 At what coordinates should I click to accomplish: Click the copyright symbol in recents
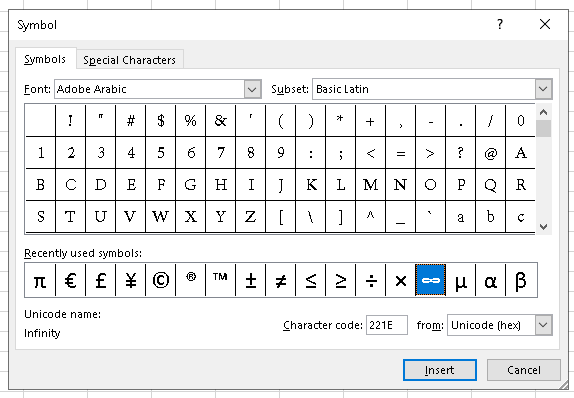(160, 280)
